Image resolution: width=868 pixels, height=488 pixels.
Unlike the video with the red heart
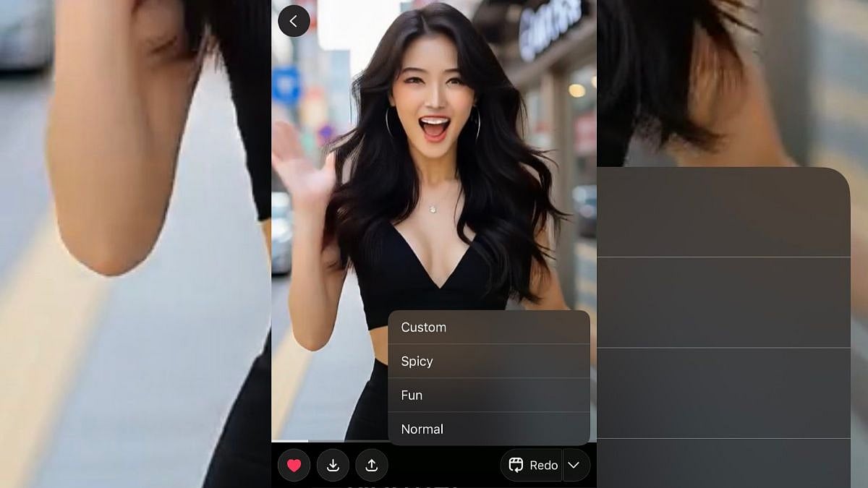click(294, 466)
